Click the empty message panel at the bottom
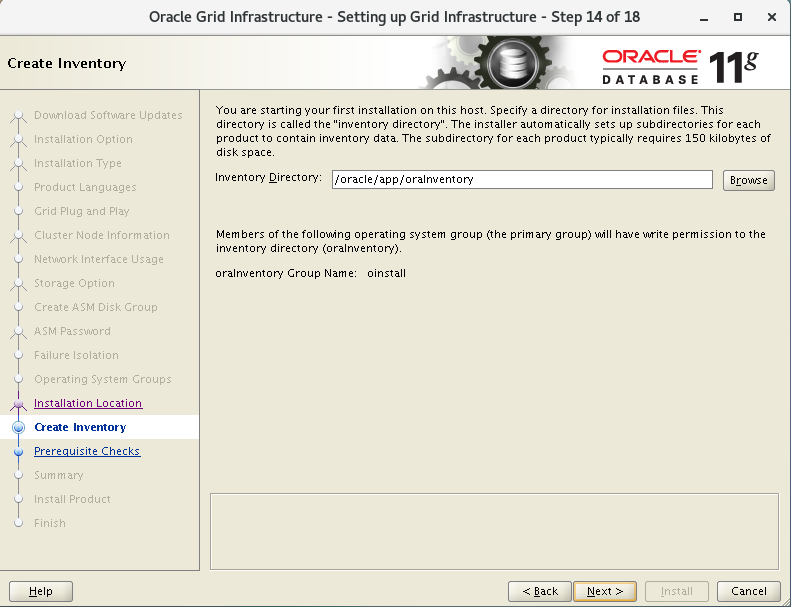The image size is (791, 607). (x=494, y=531)
